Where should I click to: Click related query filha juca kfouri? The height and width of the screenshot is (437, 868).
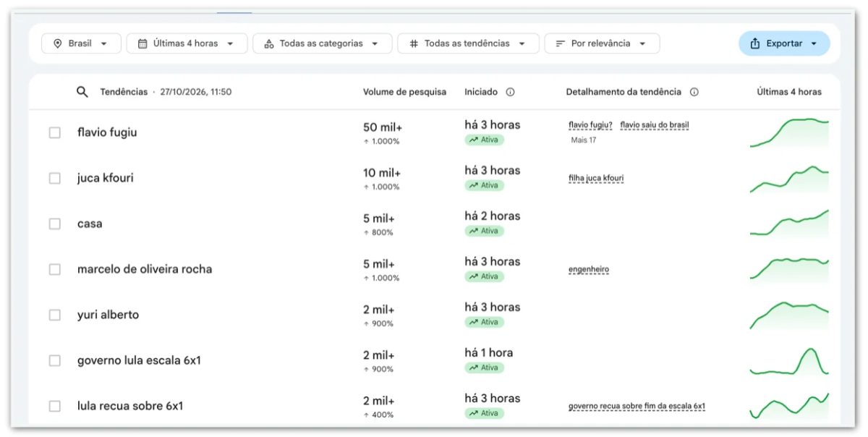pyautogui.click(x=596, y=178)
